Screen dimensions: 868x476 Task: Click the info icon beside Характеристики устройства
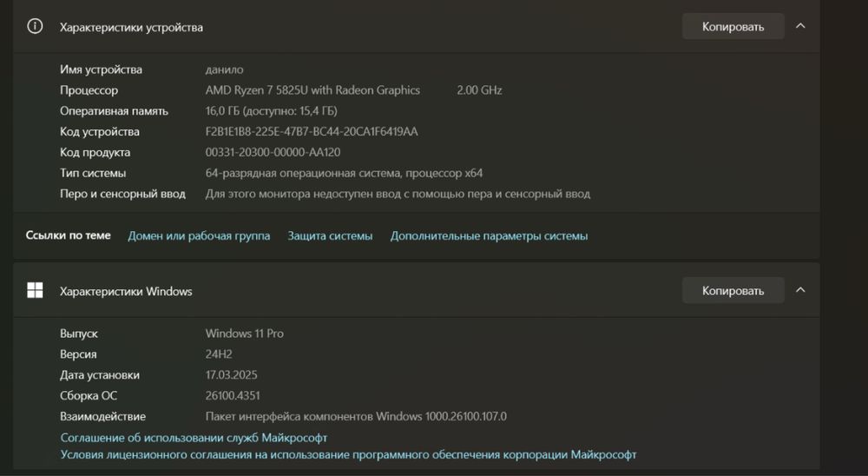click(35, 26)
